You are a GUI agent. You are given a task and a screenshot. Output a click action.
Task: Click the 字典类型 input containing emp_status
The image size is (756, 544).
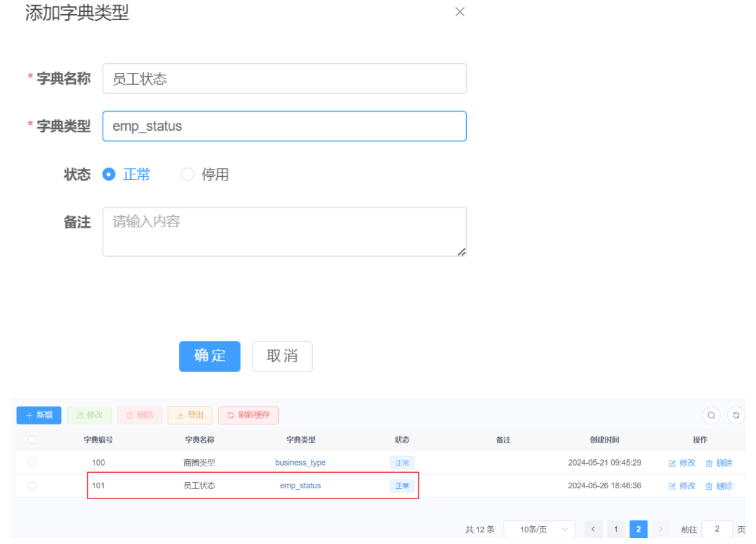tap(284, 126)
